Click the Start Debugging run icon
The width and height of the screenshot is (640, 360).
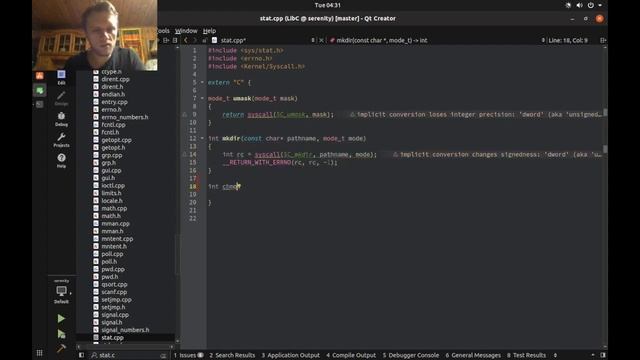61,334
